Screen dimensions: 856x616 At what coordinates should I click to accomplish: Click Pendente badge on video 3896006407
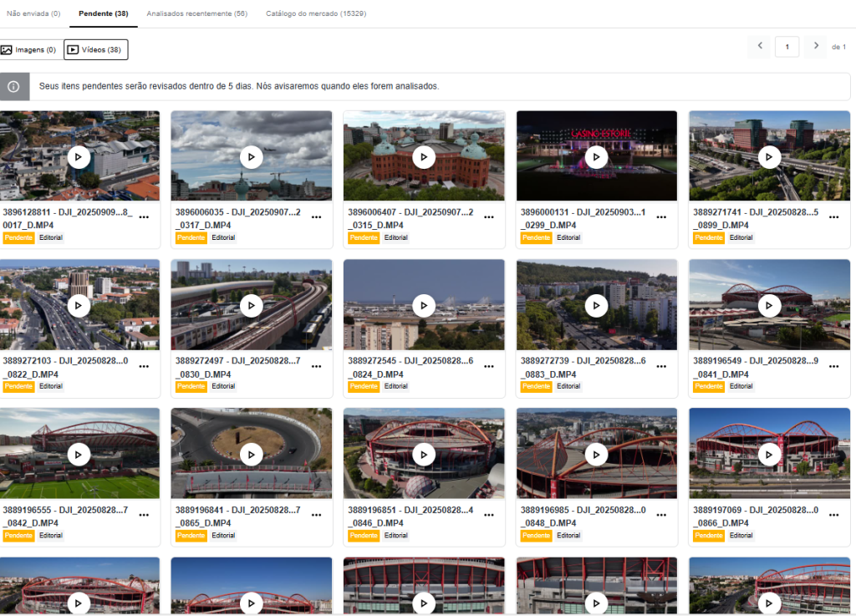coord(364,238)
